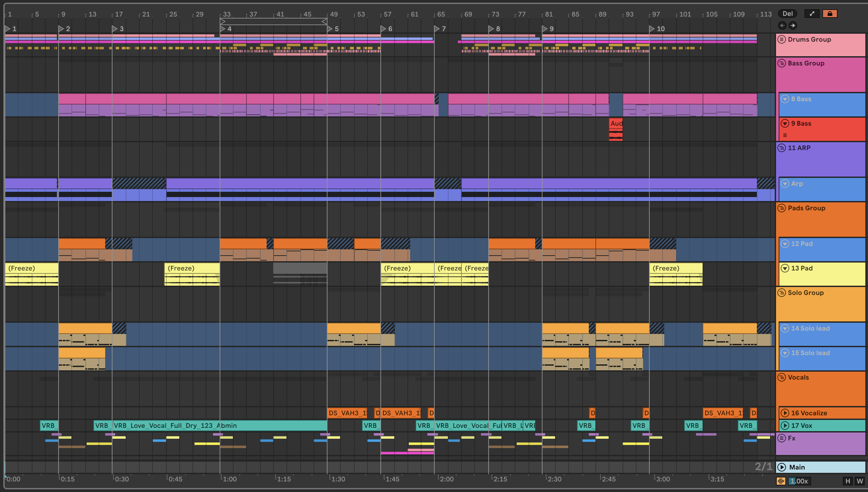Click the Main track play icon
Screen dimensions: 868x492
[781, 467]
